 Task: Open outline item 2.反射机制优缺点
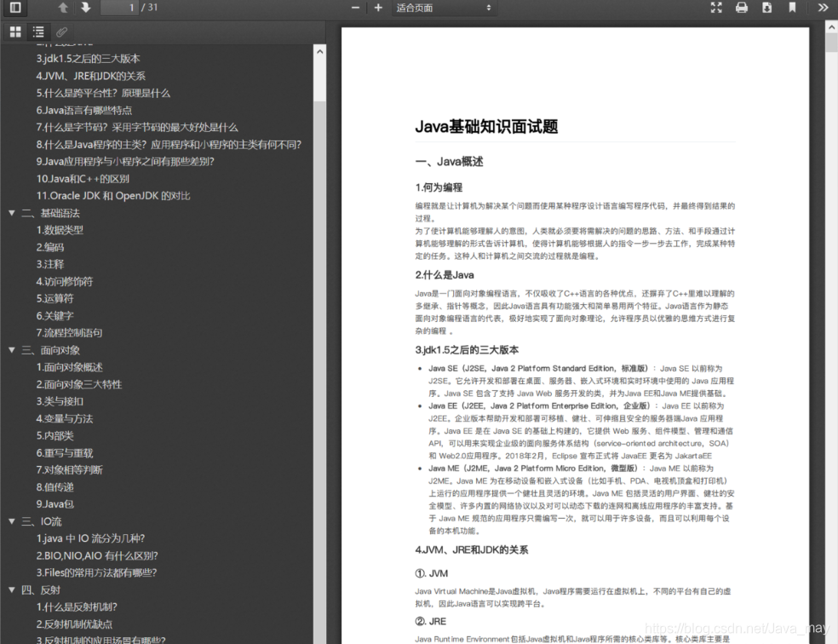click(74, 624)
